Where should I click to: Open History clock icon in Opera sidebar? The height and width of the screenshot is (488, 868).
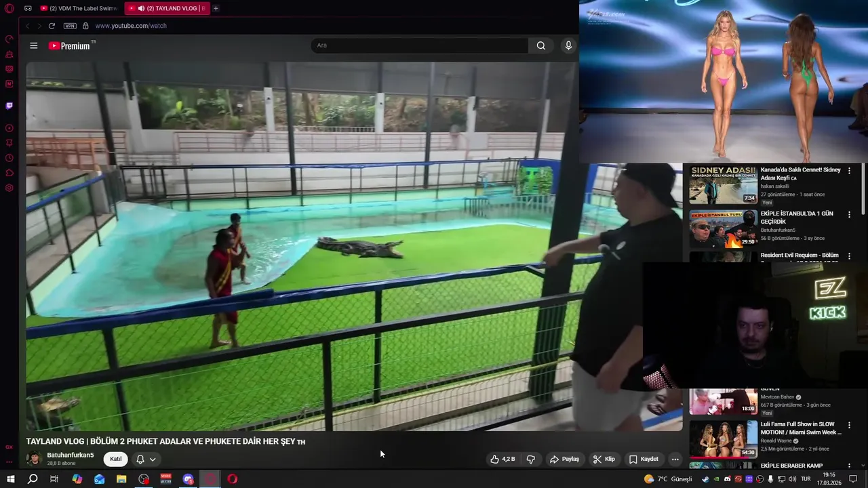coord(9,158)
